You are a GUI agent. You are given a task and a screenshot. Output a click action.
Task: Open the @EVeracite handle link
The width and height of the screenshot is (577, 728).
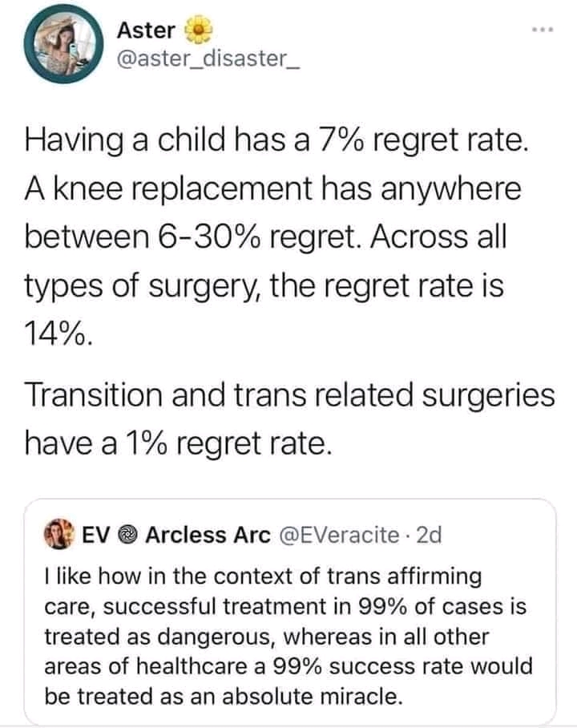(x=339, y=536)
